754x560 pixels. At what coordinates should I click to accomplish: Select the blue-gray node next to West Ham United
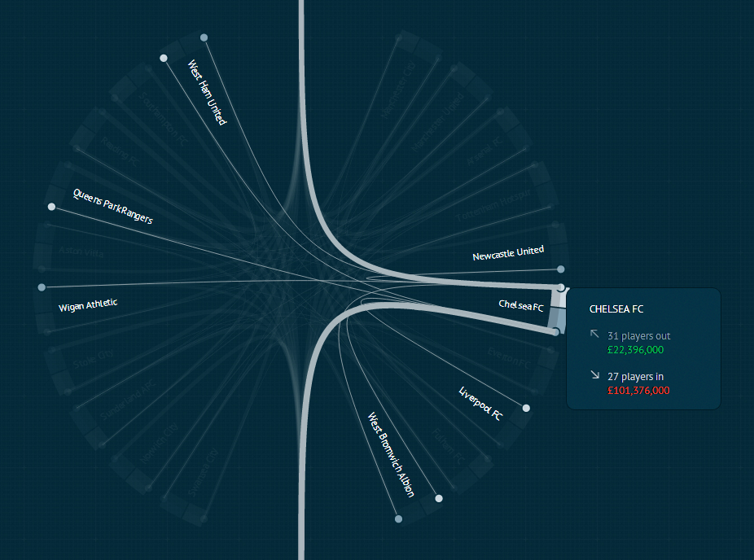[x=204, y=37]
